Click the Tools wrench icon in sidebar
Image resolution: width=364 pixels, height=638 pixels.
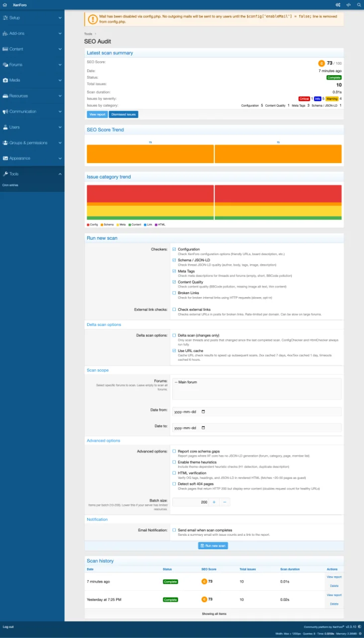[5, 174]
